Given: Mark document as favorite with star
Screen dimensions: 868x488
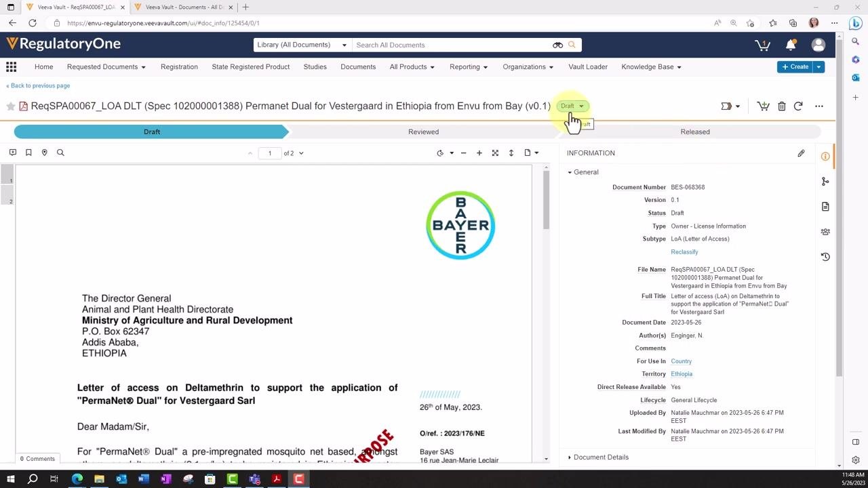Looking at the screenshot, I should [11, 106].
